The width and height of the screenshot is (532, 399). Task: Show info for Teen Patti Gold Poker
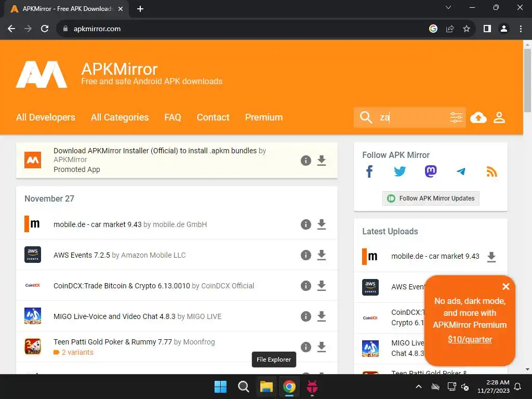pyautogui.click(x=305, y=347)
